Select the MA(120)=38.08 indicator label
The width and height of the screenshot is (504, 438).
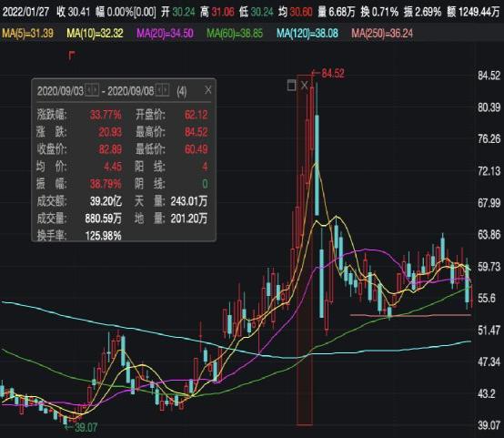(307, 33)
